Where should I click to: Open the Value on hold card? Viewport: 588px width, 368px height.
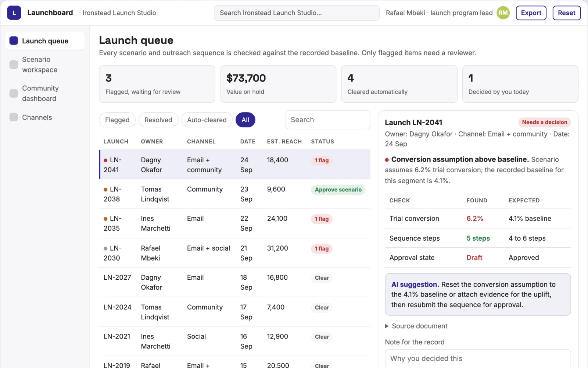tap(278, 84)
